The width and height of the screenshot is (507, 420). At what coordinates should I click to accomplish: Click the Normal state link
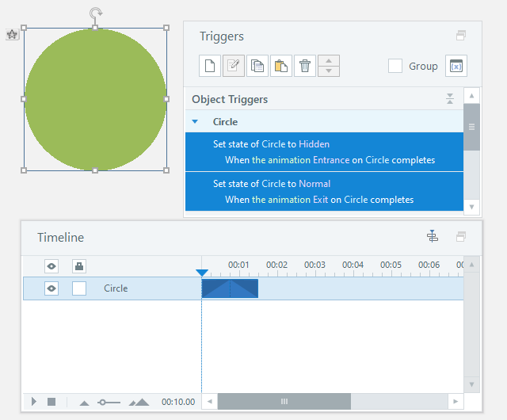314,184
